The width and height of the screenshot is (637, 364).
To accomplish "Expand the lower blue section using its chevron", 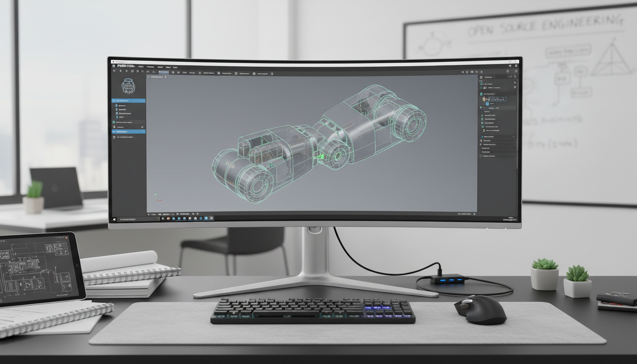I will pyautogui.click(x=143, y=131).
